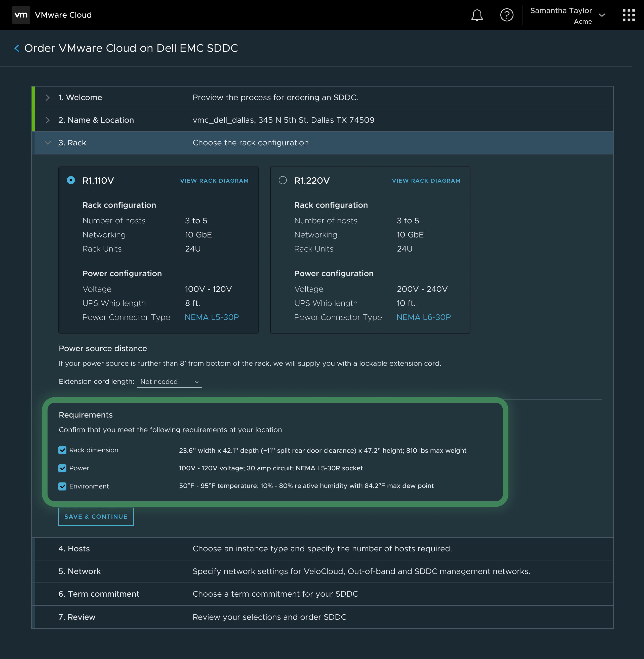Click the VMware Cloud header title
This screenshot has width=644, height=659.
tap(63, 15)
